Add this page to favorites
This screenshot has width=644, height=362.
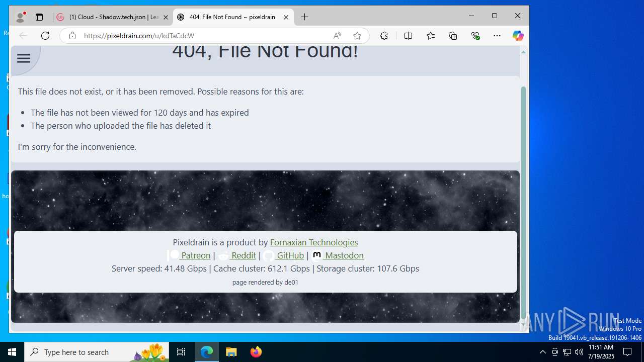coord(357,36)
